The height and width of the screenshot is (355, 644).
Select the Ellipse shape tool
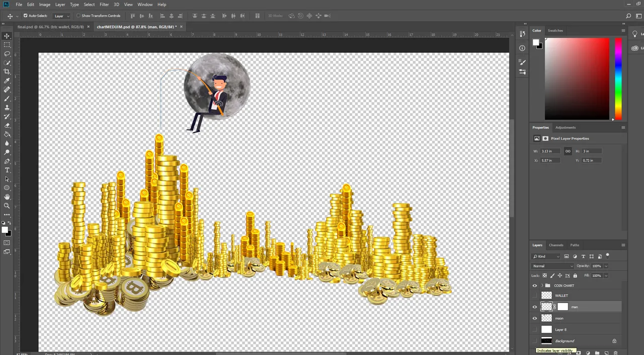click(7, 188)
